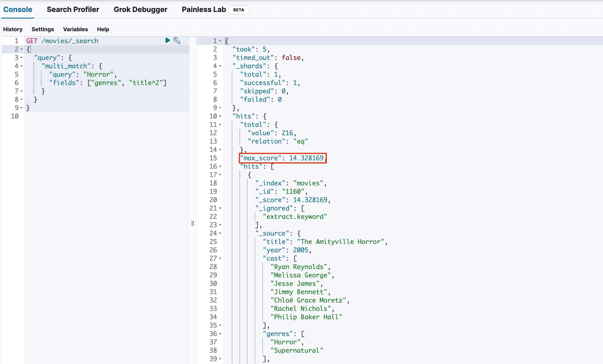
Task: Switch to the Search Profiler tab
Action: [73, 9]
